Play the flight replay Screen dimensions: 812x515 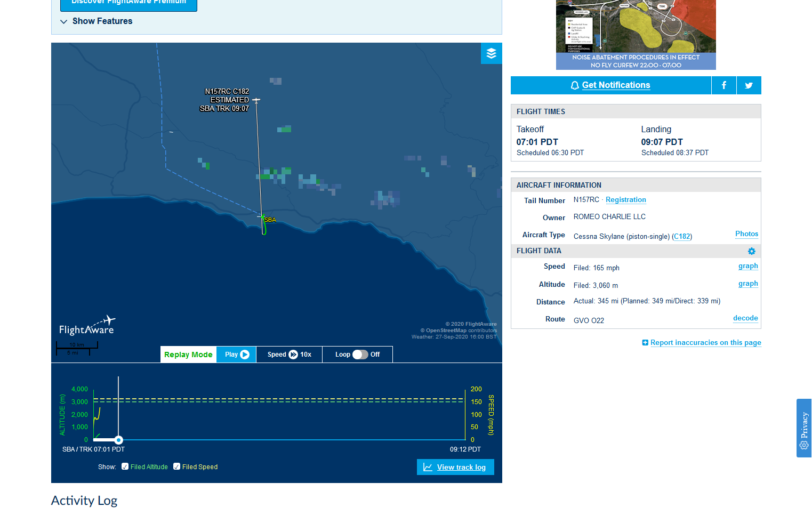[237, 355]
